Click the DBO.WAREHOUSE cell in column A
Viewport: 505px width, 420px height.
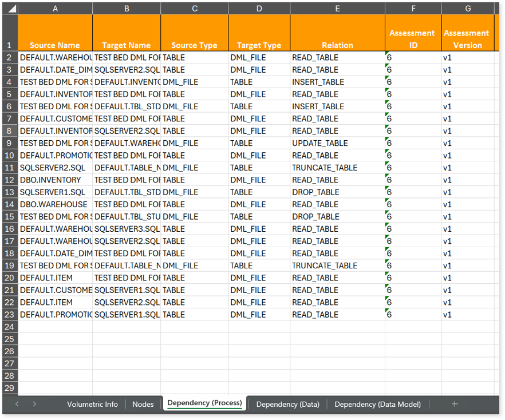[x=54, y=204]
